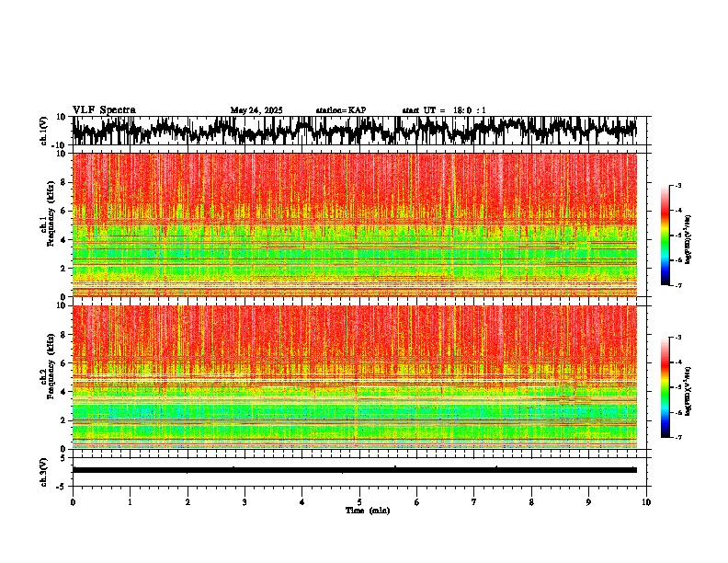Click the '7' tick label on time axis
This screenshot has width=728, height=563.
point(474,502)
